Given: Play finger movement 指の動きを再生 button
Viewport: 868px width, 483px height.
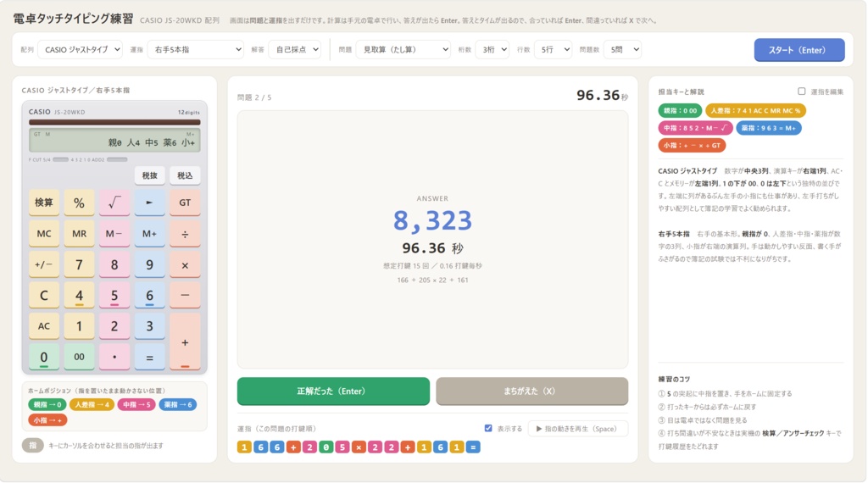Looking at the screenshot, I should [x=578, y=429].
